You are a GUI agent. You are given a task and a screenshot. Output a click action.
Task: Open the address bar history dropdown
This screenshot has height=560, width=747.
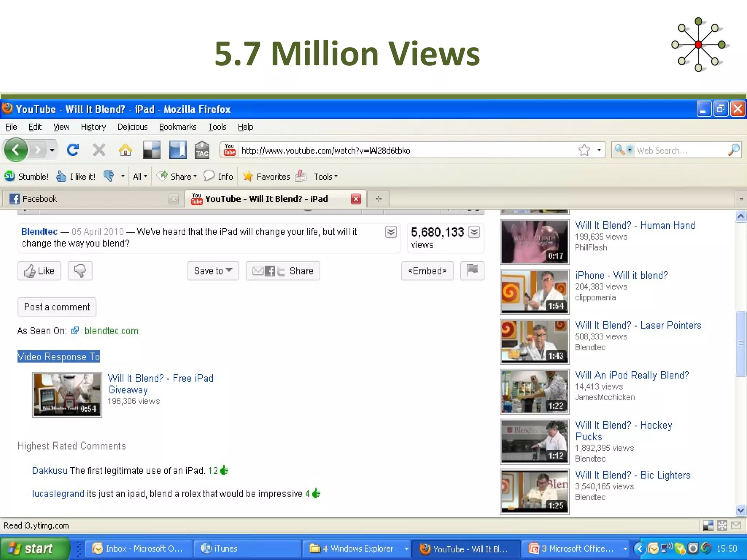click(599, 150)
